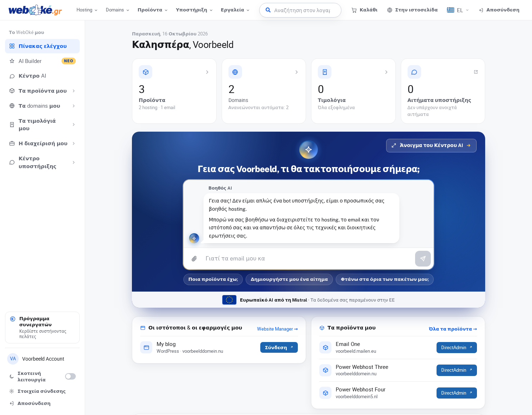Click Δημιουργήστε μου ένα αίτημα chip
The image size is (532, 415).
pyautogui.click(x=289, y=279)
